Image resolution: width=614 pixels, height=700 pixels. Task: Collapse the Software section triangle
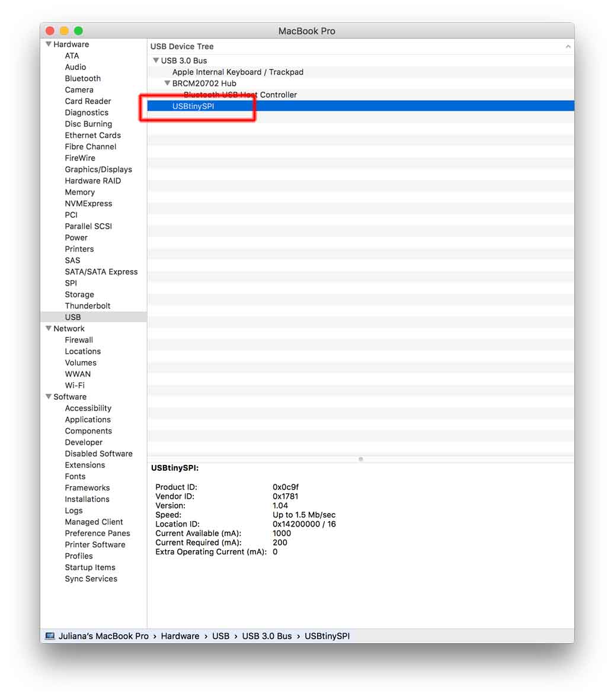point(48,396)
